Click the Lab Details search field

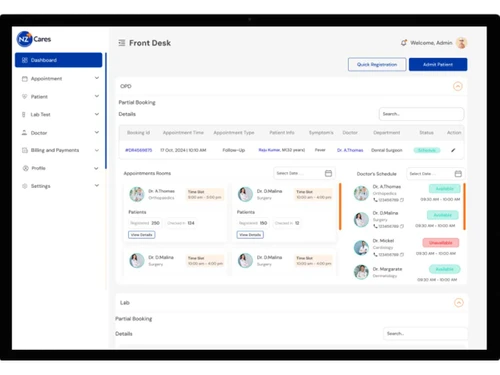pyautogui.click(x=426, y=333)
